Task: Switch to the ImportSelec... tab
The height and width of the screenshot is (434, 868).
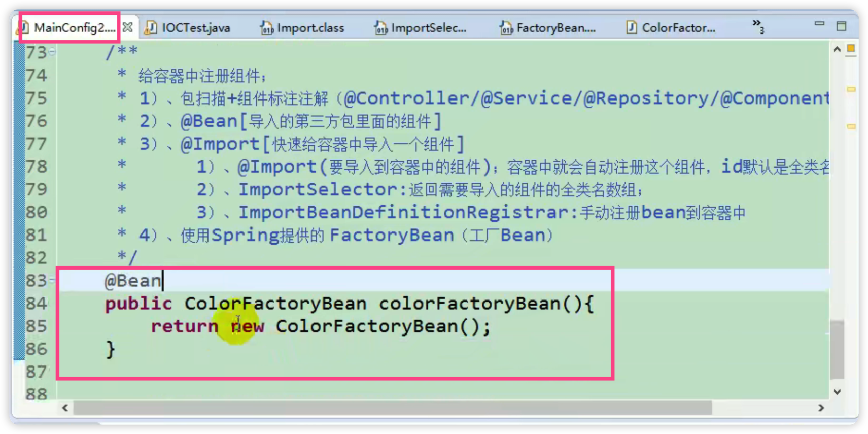Action: pyautogui.click(x=429, y=28)
